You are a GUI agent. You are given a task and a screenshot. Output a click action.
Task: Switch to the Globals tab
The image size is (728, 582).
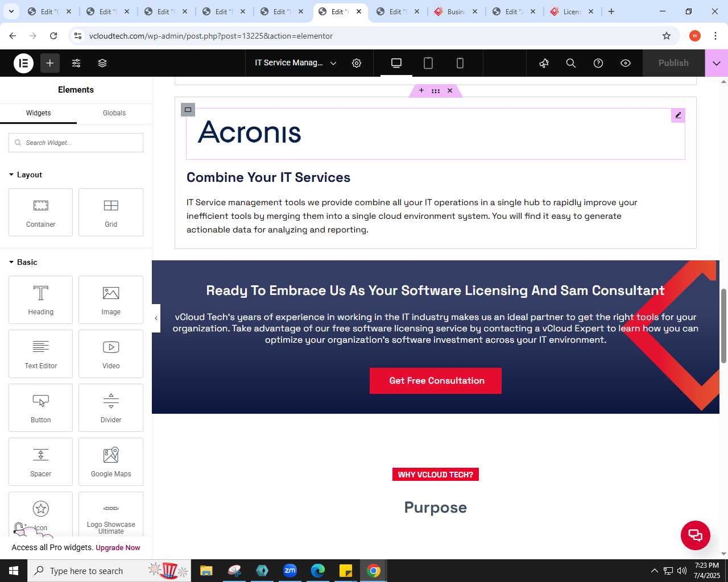114,113
